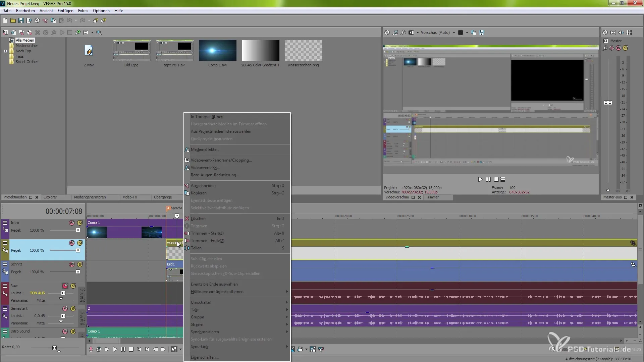The image size is (644, 362).
Task: Click Master bus downmix output icon
Action: (613, 33)
